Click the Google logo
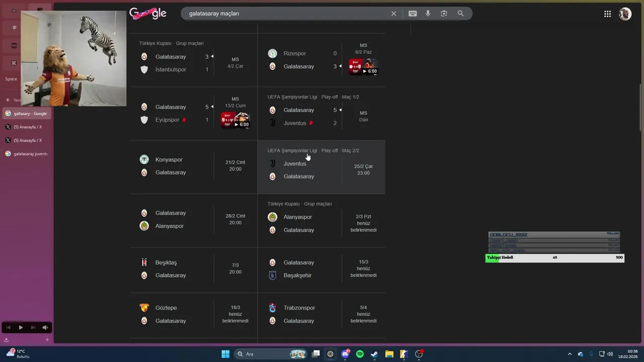Image resolution: width=644 pixels, height=362 pixels. [148, 14]
